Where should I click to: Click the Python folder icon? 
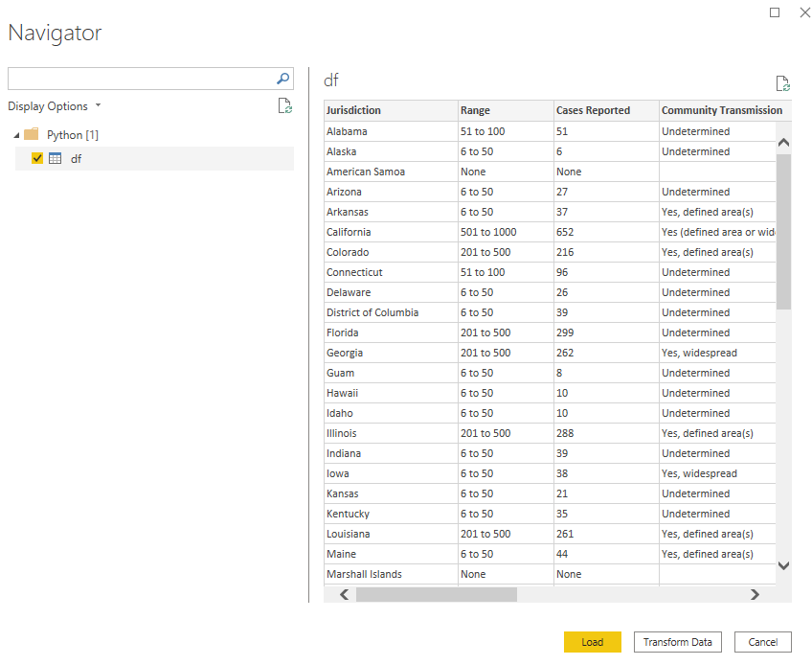pyautogui.click(x=31, y=135)
